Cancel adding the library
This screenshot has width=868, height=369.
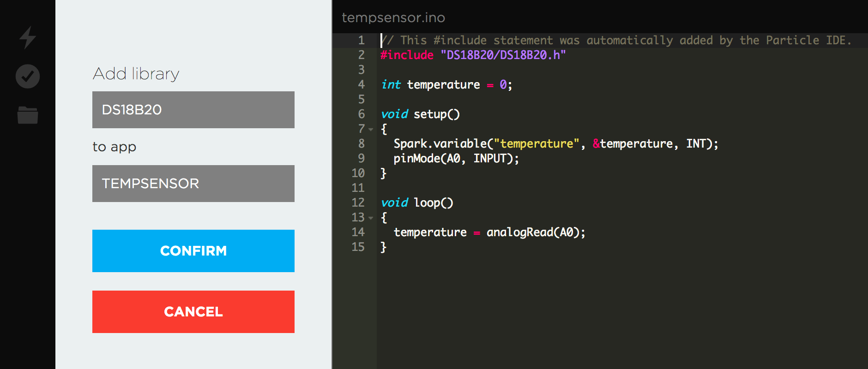(193, 312)
